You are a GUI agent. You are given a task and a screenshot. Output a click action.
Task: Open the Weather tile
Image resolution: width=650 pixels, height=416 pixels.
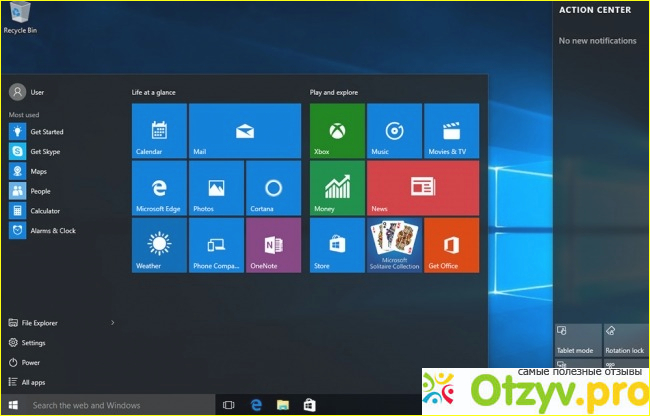159,246
